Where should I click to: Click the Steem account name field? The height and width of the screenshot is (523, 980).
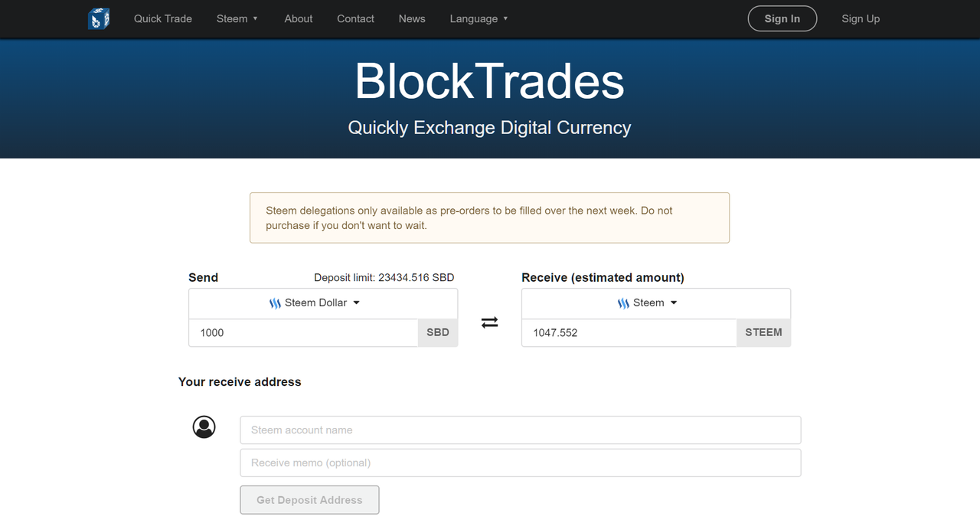pos(521,430)
